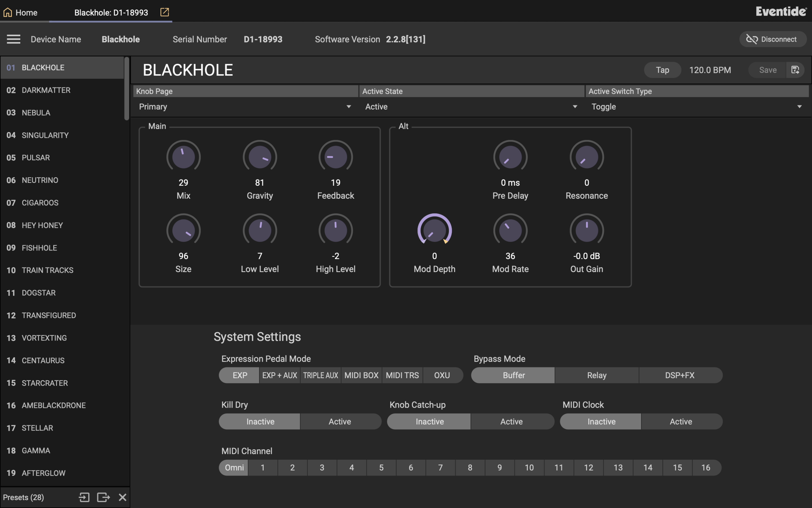Select preset 12 TRANSFIGURED
Screen dimensions: 812x508
point(62,315)
